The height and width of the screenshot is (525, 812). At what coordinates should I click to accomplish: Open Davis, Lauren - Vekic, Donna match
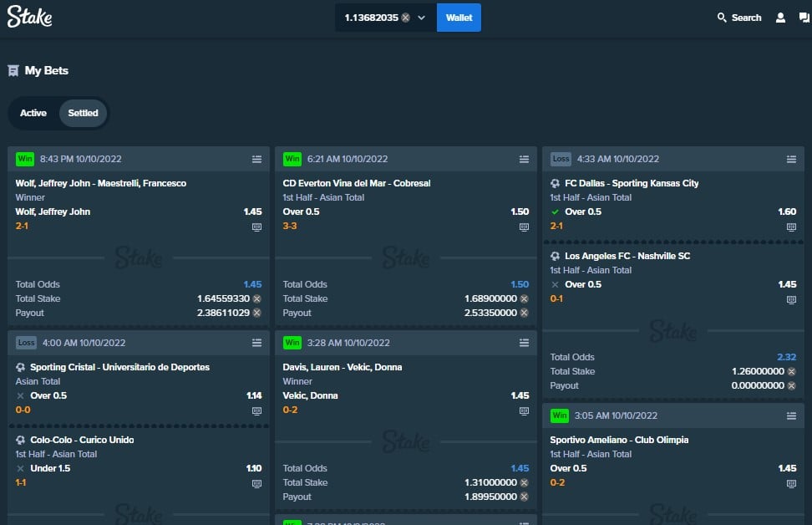(343, 368)
